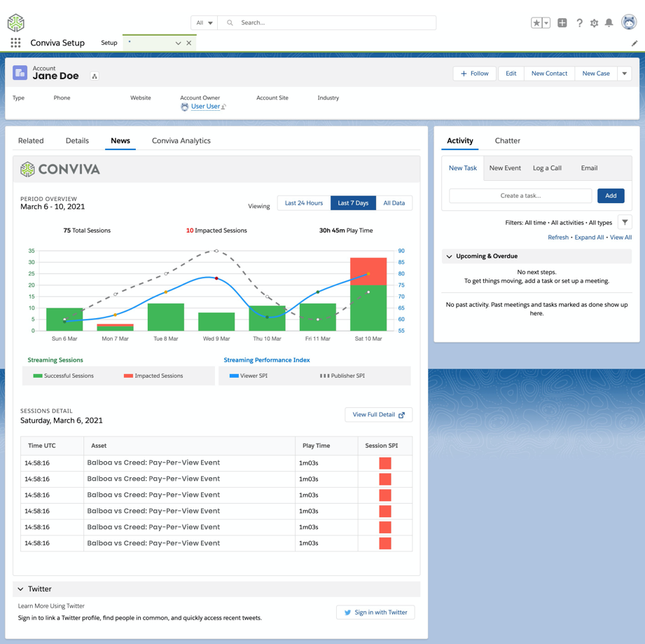Click New Case button

pyautogui.click(x=596, y=74)
